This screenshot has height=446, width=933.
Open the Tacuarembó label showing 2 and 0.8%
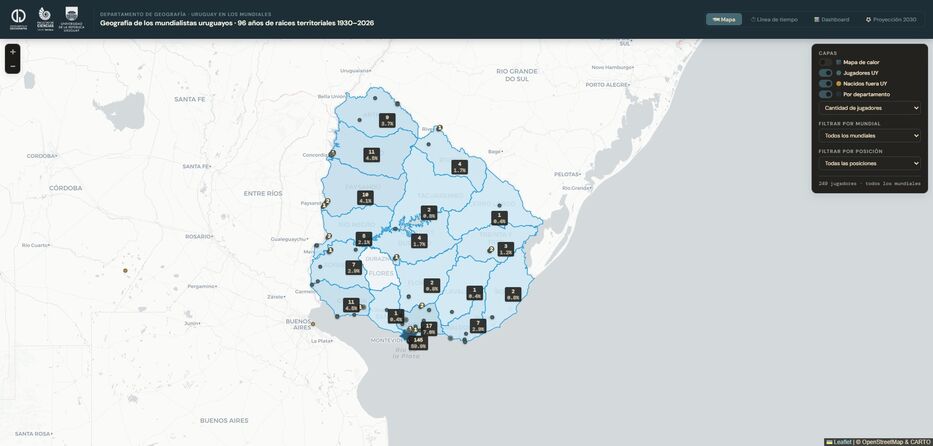429,213
